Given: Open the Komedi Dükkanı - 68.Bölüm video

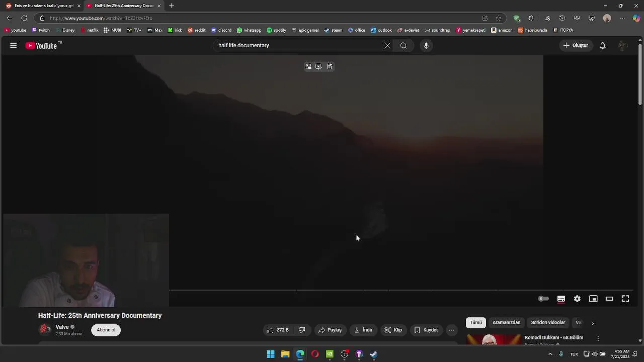Looking at the screenshot, I should (554, 338).
